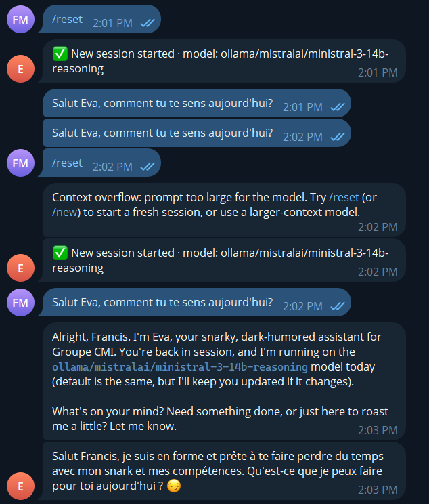Viewport: 429px width, 504px height.
Task: Click the standalone /reset command sent at 2:02 PM
Action: (67, 163)
